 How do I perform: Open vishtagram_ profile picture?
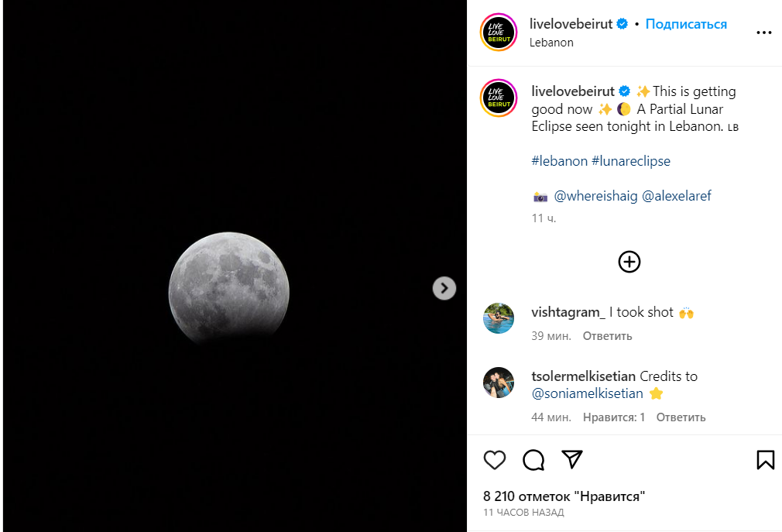coord(499,318)
